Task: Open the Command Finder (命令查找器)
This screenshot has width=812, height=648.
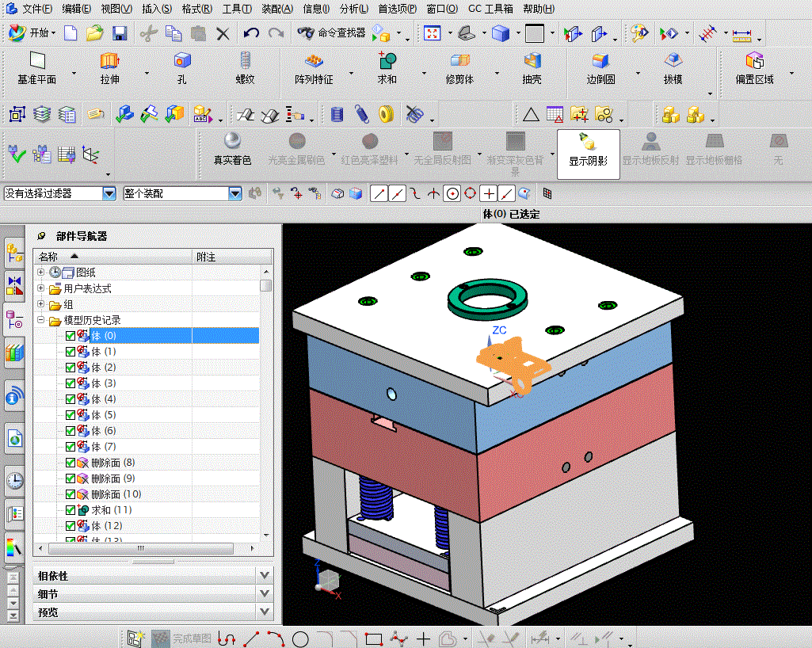Action: click(331, 33)
